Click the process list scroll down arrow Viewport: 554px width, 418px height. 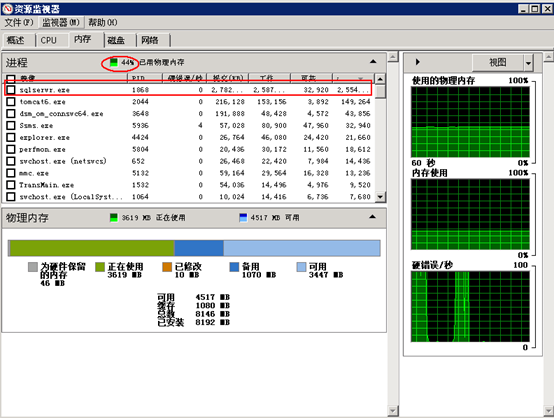tap(380, 197)
